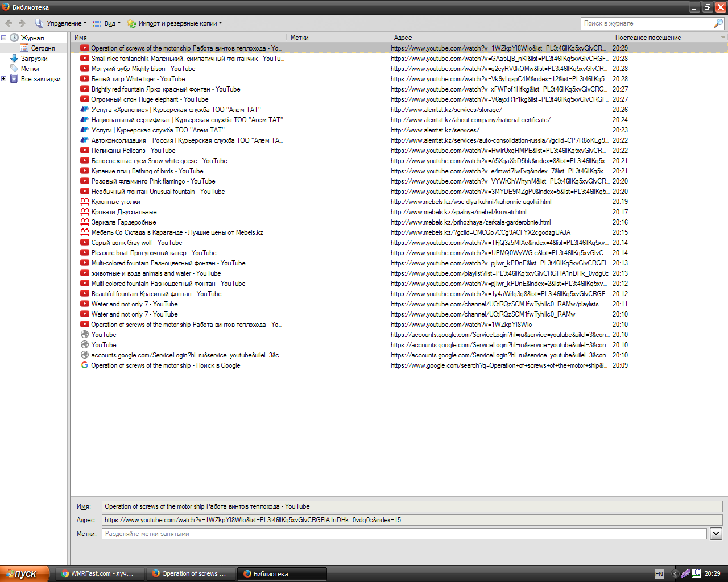The width and height of the screenshot is (728, 582).
Task: Click YouTube icon of Pleasure boat row
Action: point(85,253)
